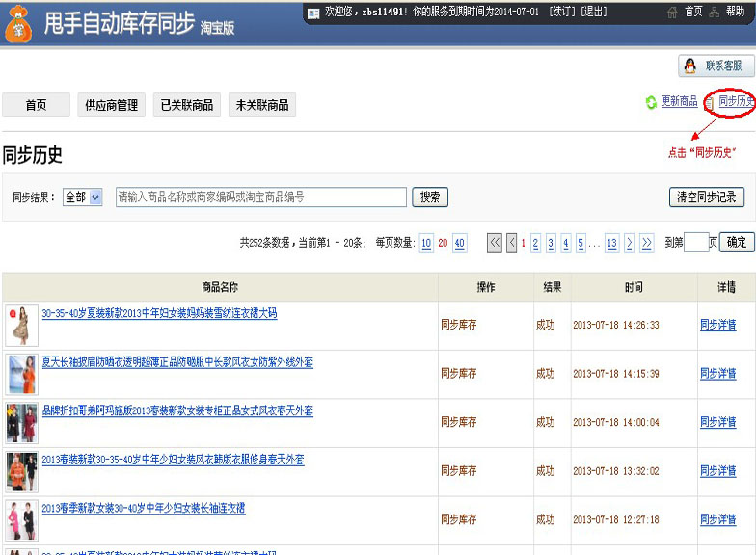Click the orange money bag logo
Image resolution: width=756 pixels, height=555 pixels.
click(18, 23)
